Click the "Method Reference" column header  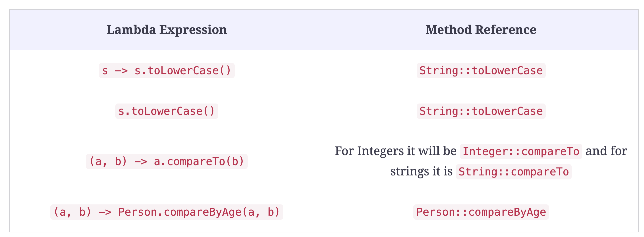pos(481,30)
